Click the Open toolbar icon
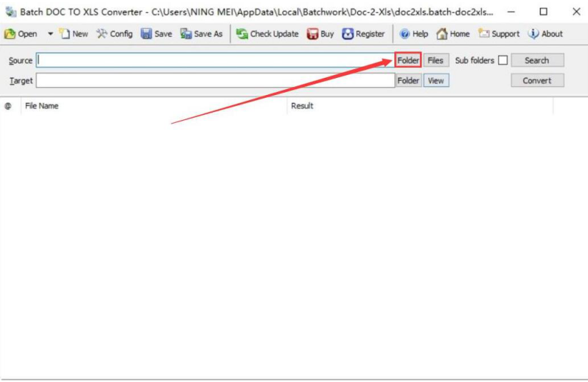The width and height of the screenshot is (588, 382). (x=21, y=34)
